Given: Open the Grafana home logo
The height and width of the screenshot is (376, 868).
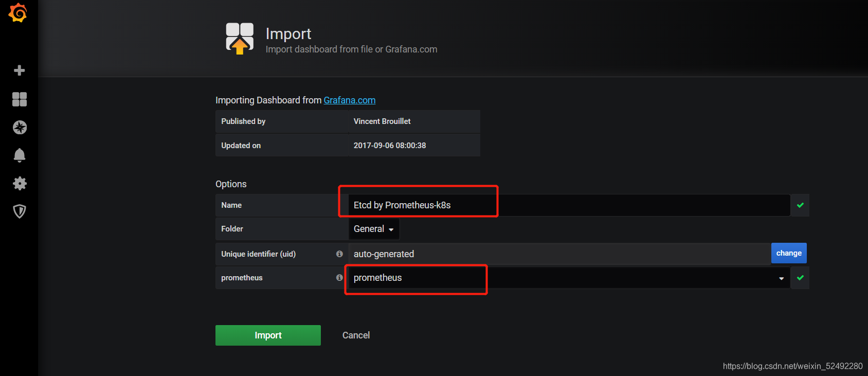Looking at the screenshot, I should click(x=18, y=13).
